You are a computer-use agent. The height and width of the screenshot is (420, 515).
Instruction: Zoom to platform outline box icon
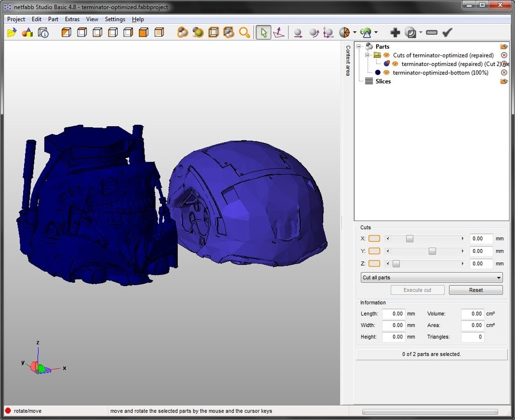[x=213, y=32]
